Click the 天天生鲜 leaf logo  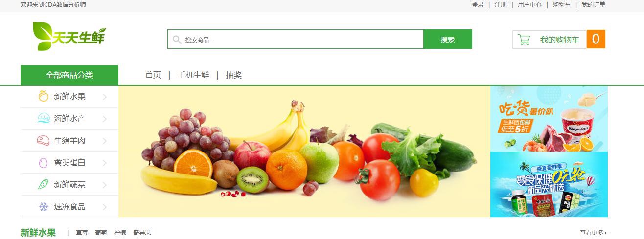(x=69, y=36)
